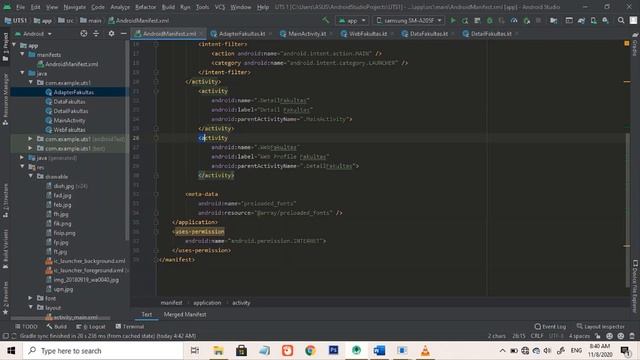The width and height of the screenshot is (640, 360).
Task: Open the Layout Inspector
Action: (601, 327)
